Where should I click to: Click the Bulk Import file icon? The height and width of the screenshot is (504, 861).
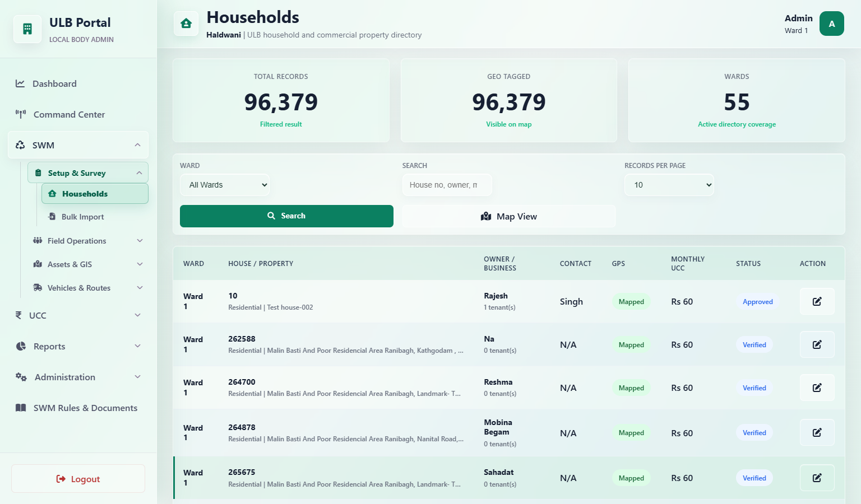pyautogui.click(x=52, y=217)
